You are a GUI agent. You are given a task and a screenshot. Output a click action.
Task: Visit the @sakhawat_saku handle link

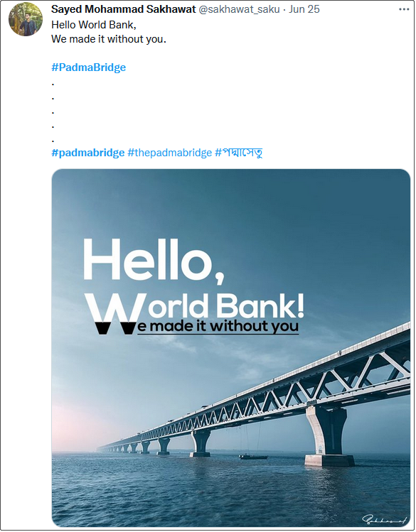(x=239, y=9)
